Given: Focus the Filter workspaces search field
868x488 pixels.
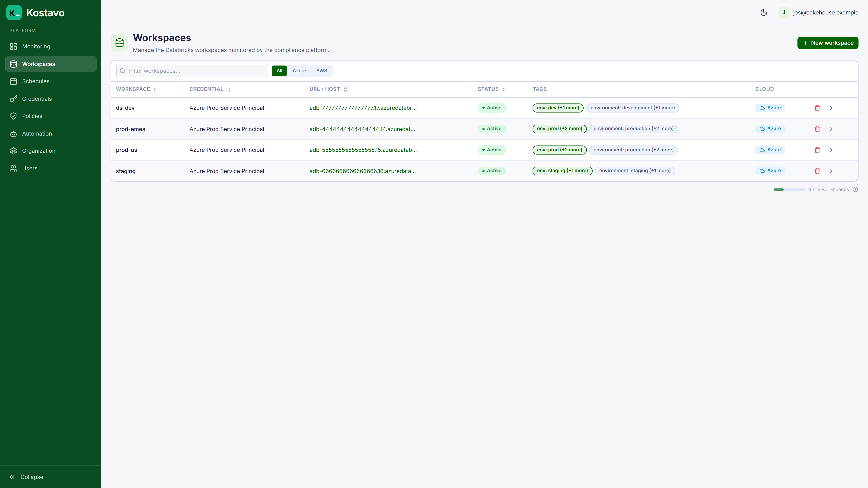Looking at the screenshot, I should [x=192, y=71].
